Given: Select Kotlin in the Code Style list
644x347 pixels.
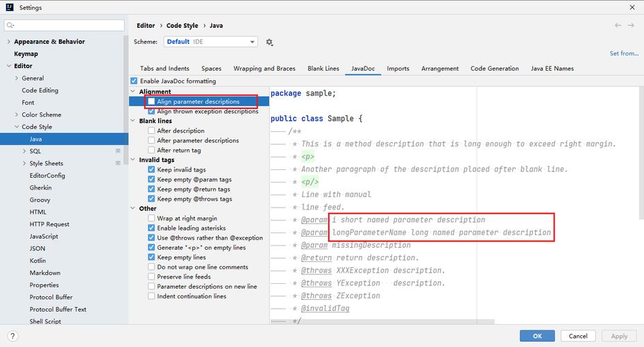Looking at the screenshot, I should pos(37,261).
